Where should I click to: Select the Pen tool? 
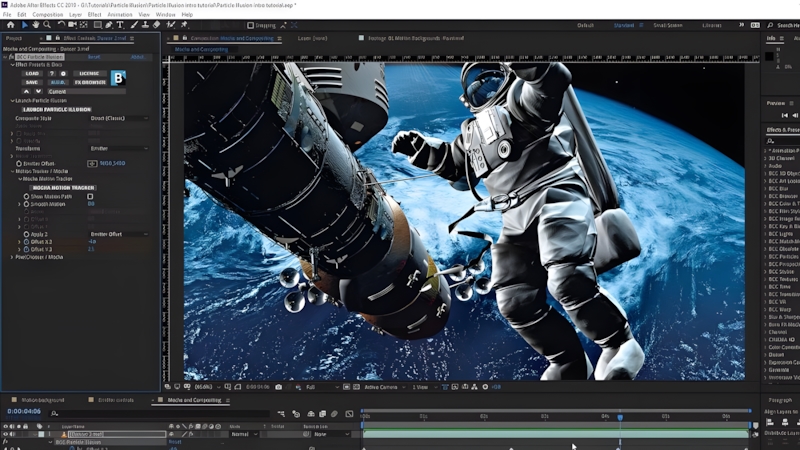click(x=109, y=24)
